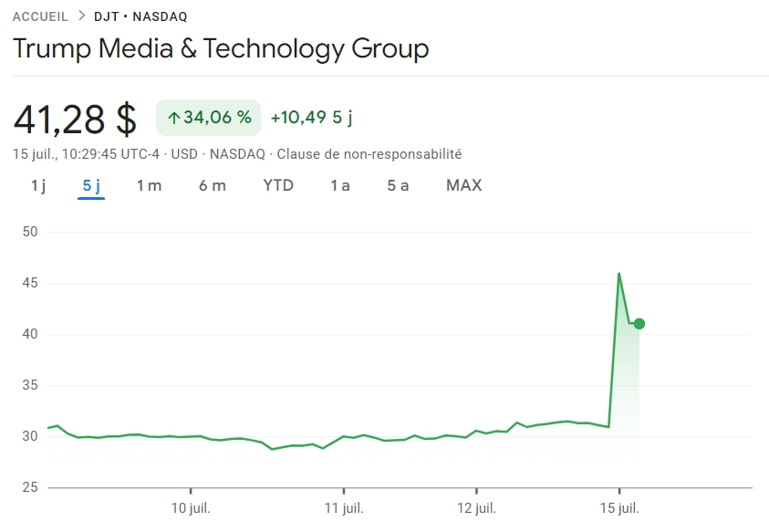
Task: Select the 5 j time range tab
Action: point(91,185)
